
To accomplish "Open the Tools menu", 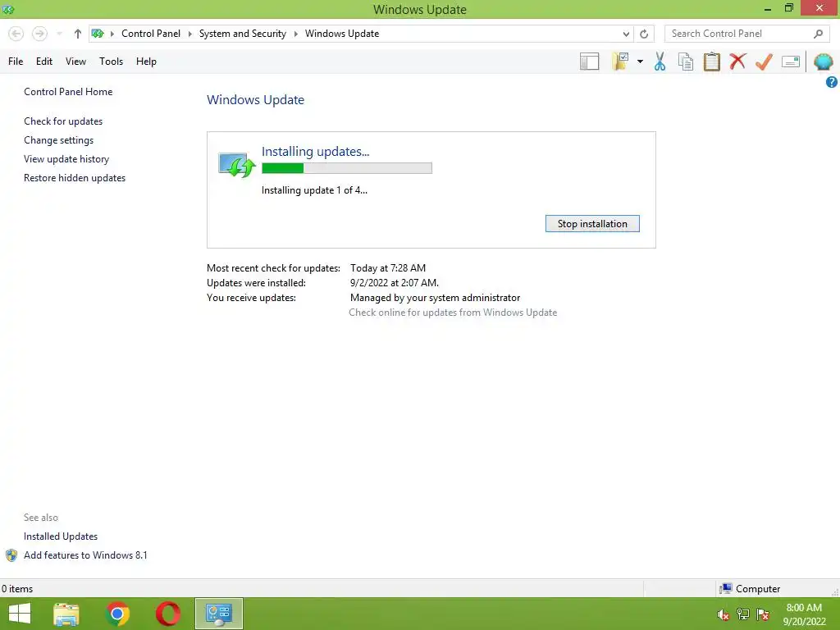I will pyautogui.click(x=111, y=62).
